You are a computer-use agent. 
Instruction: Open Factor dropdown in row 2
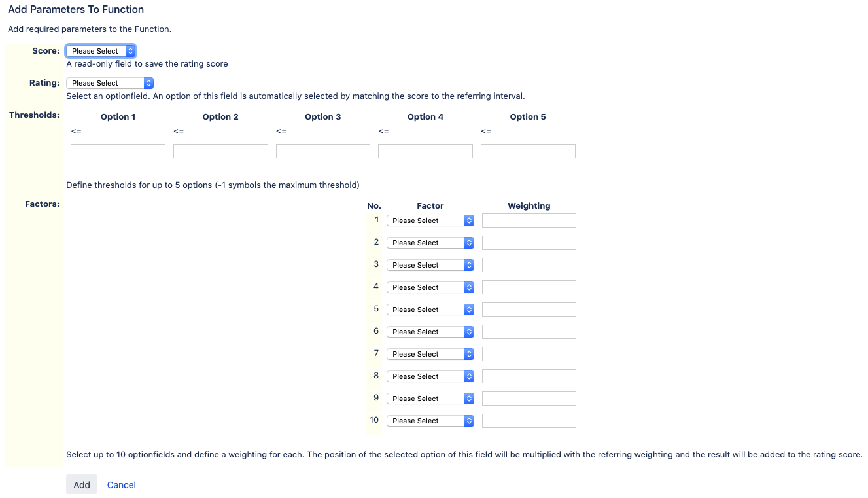(x=430, y=243)
